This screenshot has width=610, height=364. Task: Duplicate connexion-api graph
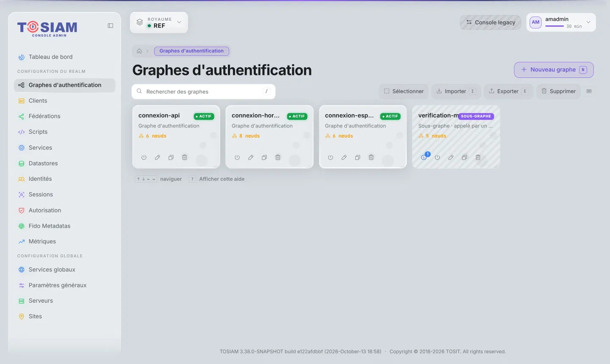click(x=171, y=157)
